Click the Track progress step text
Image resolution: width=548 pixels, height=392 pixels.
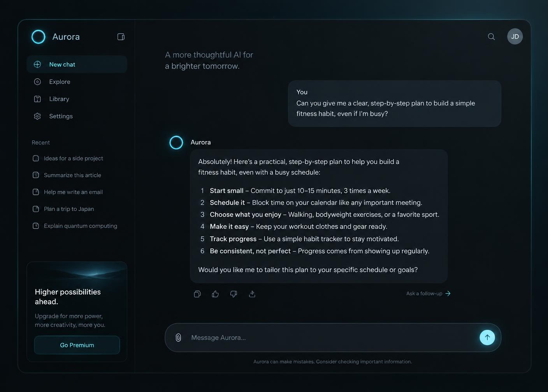tap(304, 239)
